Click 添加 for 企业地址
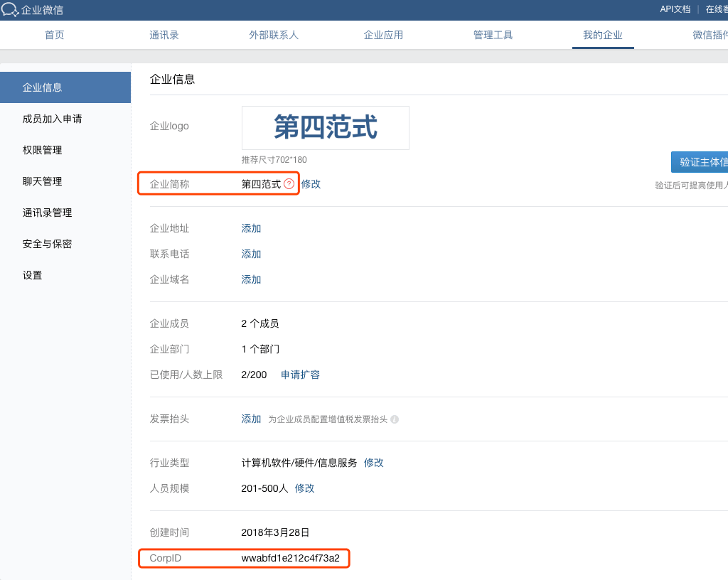Viewport: 728px width, 580px height. click(x=251, y=228)
